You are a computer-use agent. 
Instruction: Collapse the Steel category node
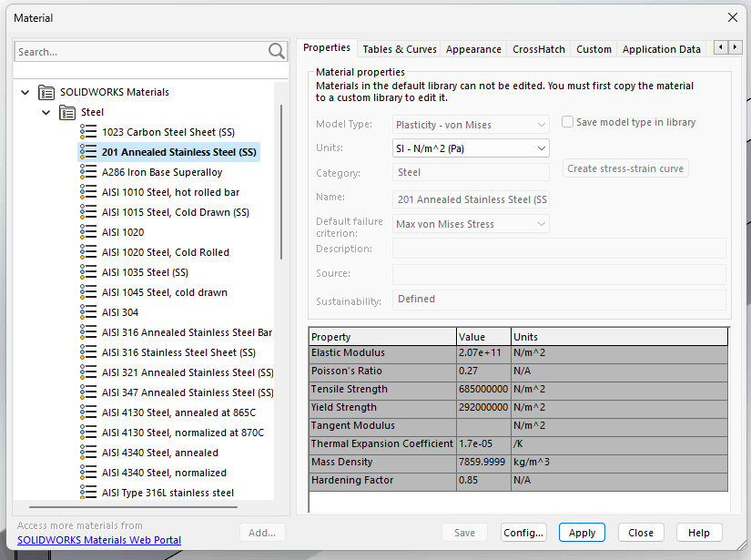coord(46,112)
